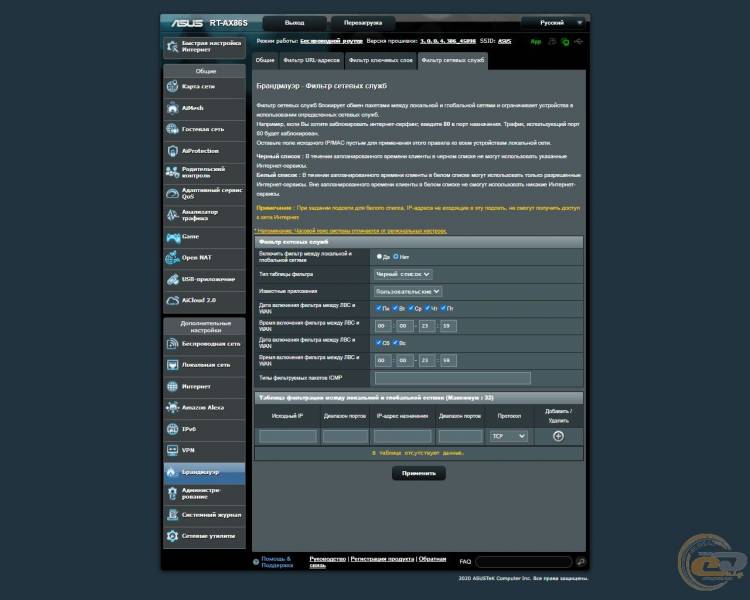Open the Руководство link in footer
The image size is (750, 600).
(x=328, y=559)
